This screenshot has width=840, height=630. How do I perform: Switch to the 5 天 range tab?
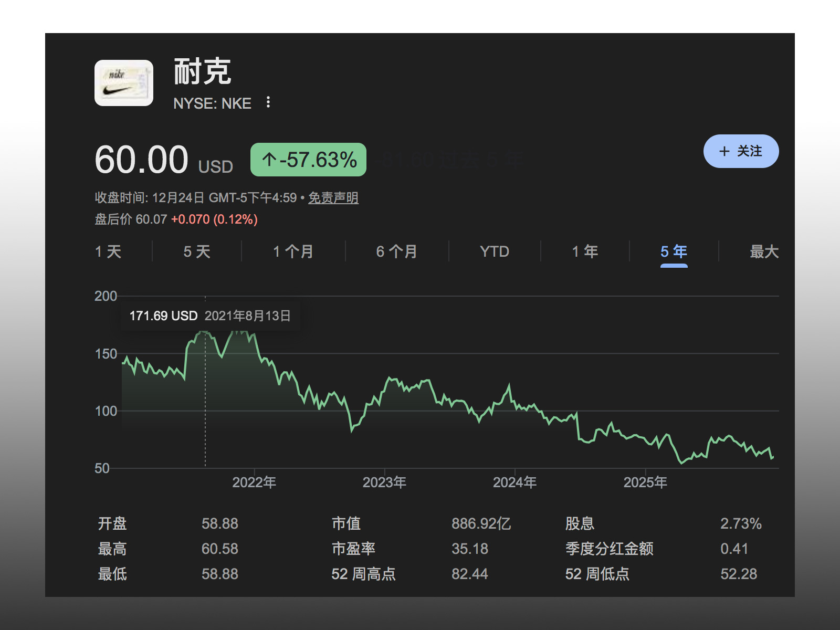(197, 251)
